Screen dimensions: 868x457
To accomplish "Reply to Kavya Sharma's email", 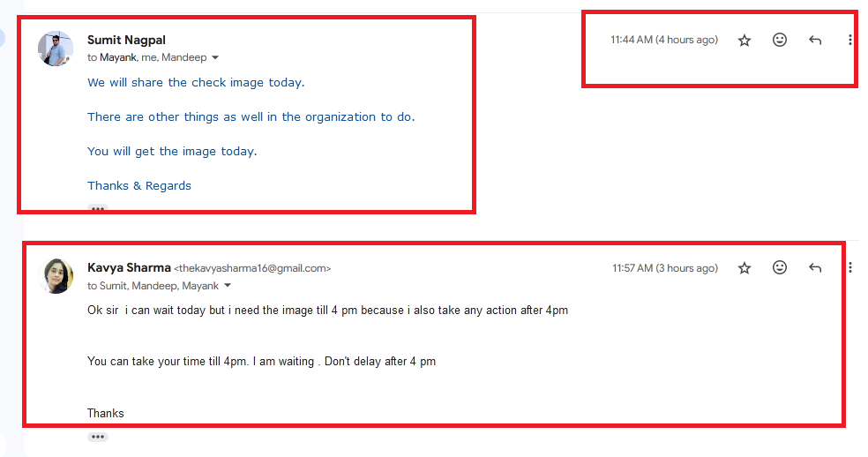I will coord(815,268).
